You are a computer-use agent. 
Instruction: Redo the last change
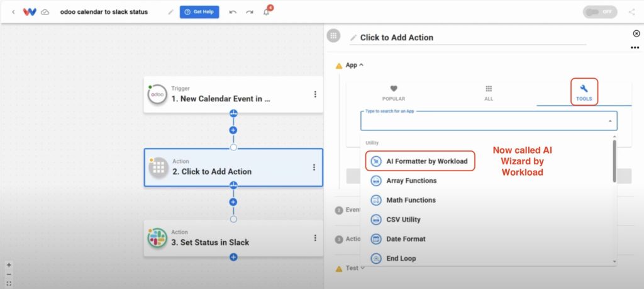pyautogui.click(x=249, y=13)
